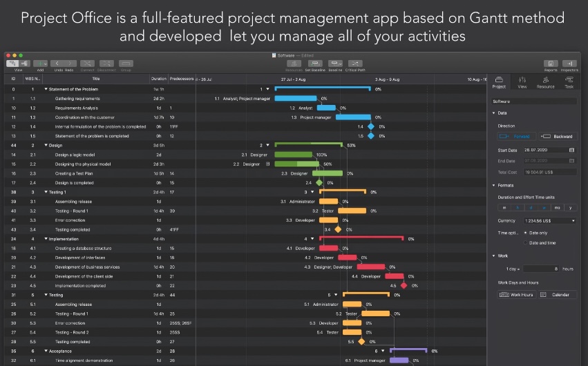Select row 'Coordination with the customer'
Viewport: 588px width, 366px height.
(99, 117)
